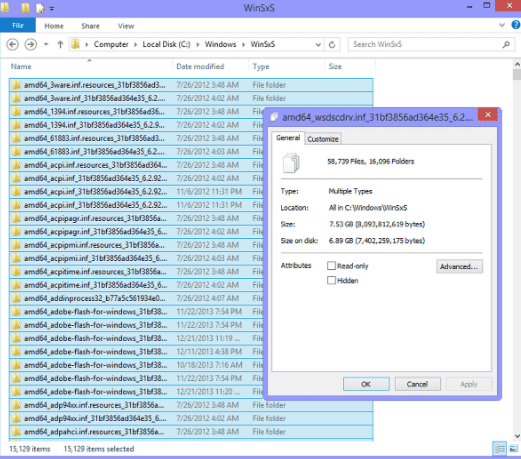Select adobe-flash folder dated 10/18/2013 7:16 AM

tap(136, 365)
